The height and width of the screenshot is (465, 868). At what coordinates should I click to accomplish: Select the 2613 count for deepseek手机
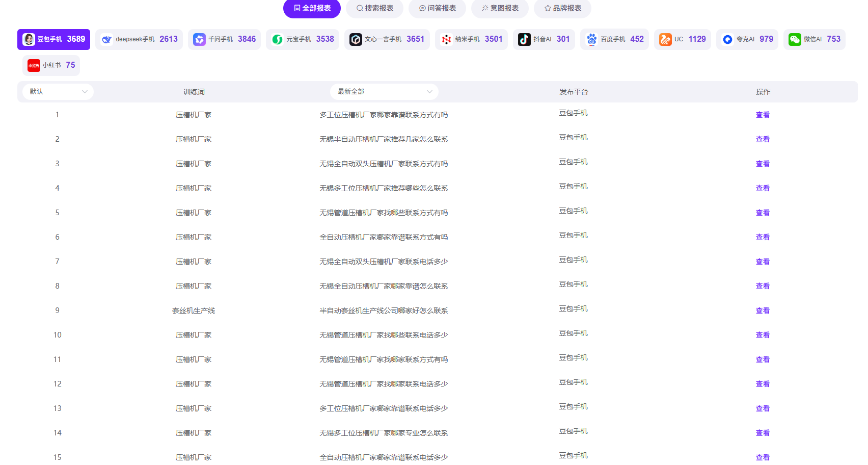[169, 39]
